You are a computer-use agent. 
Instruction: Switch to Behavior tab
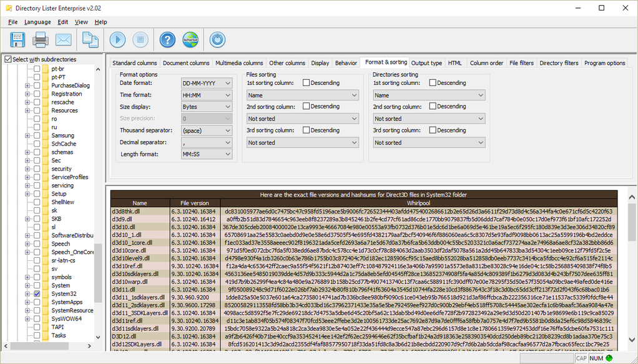[346, 63]
